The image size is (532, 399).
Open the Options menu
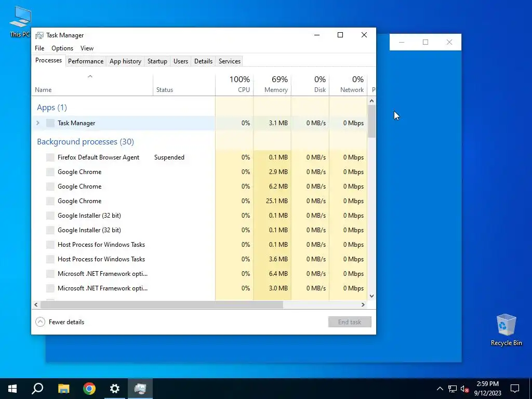click(62, 48)
